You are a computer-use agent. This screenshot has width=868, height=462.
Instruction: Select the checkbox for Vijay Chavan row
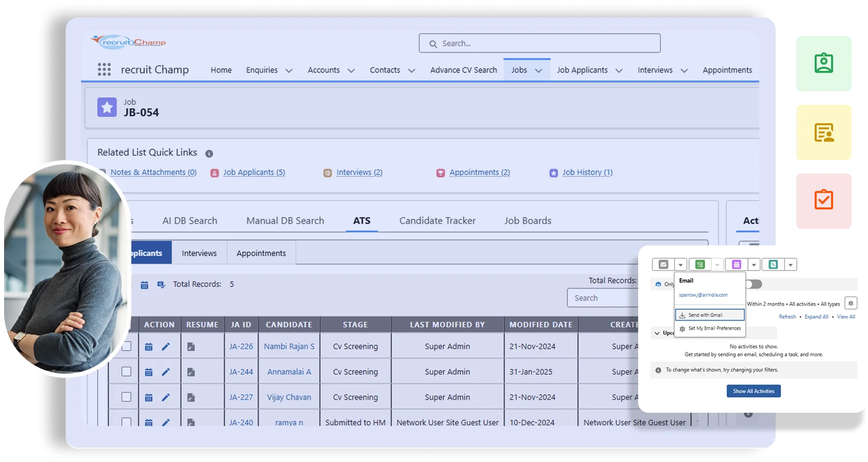pos(126,397)
